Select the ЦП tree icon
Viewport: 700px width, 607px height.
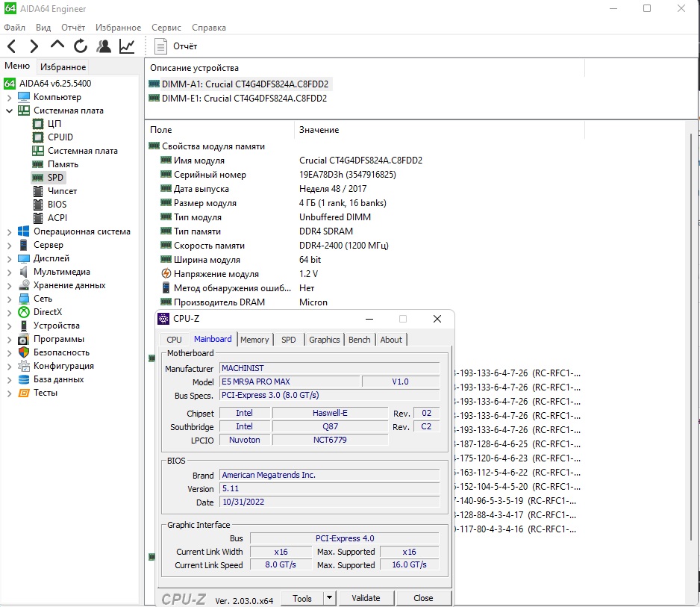click(38, 124)
